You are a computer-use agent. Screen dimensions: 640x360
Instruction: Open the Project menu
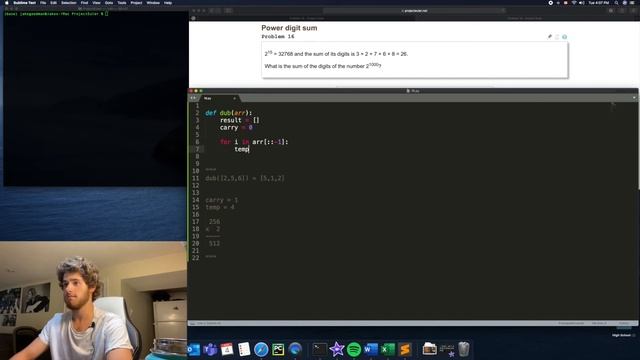(136, 3)
